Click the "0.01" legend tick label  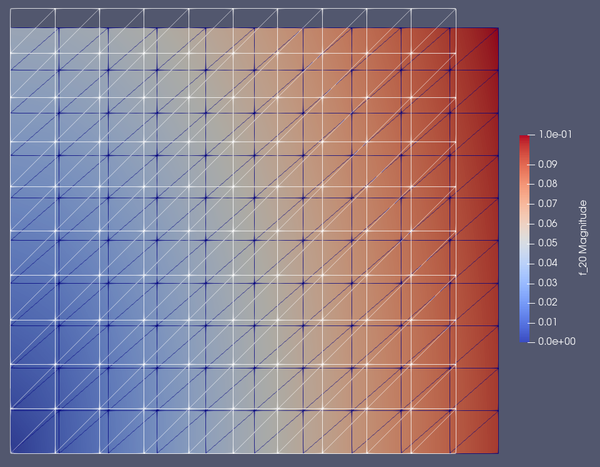tap(548, 322)
